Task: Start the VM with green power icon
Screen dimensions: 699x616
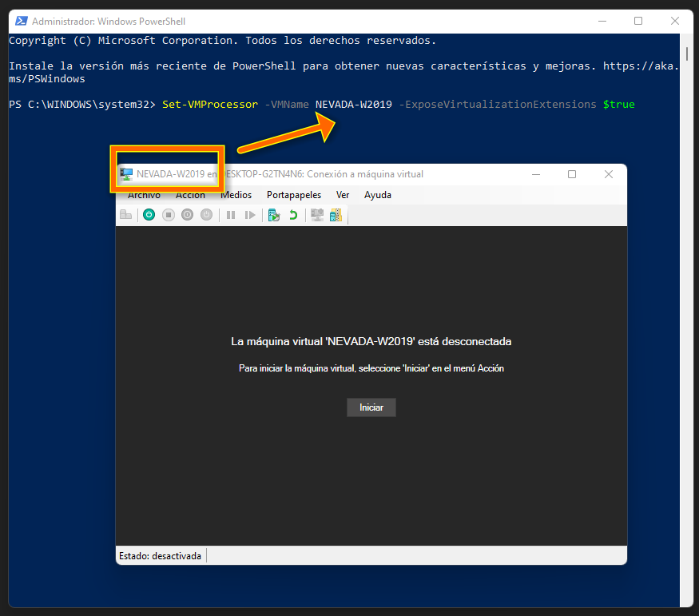Action: click(149, 215)
